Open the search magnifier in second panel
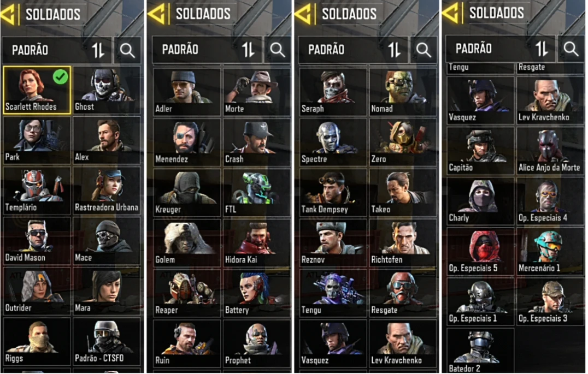588x374 pixels. 278,50
